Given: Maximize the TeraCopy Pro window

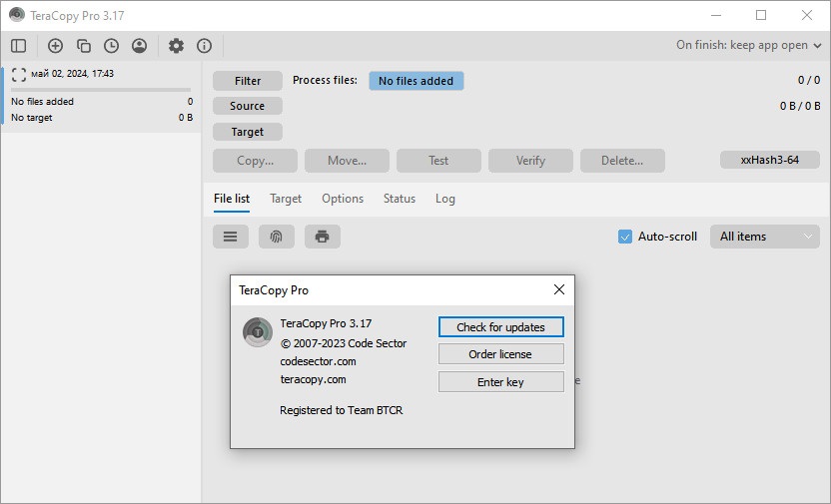Looking at the screenshot, I should click(761, 15).
